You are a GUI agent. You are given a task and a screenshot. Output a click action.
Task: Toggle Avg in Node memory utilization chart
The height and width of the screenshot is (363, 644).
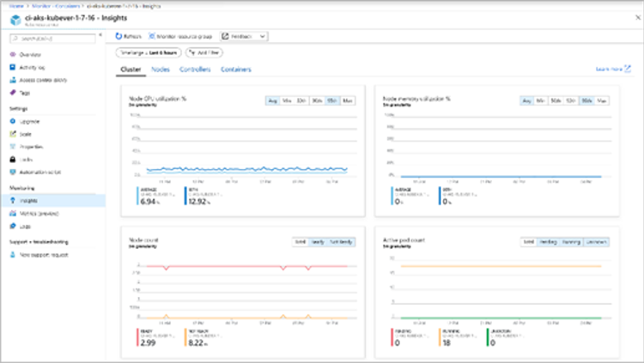point(527,100)
